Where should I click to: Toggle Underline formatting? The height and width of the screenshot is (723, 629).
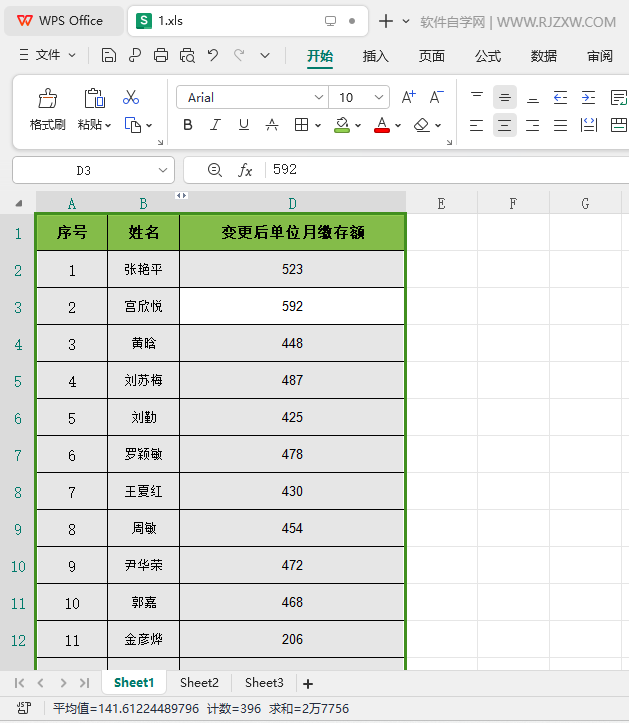click(x=244, y=125)
